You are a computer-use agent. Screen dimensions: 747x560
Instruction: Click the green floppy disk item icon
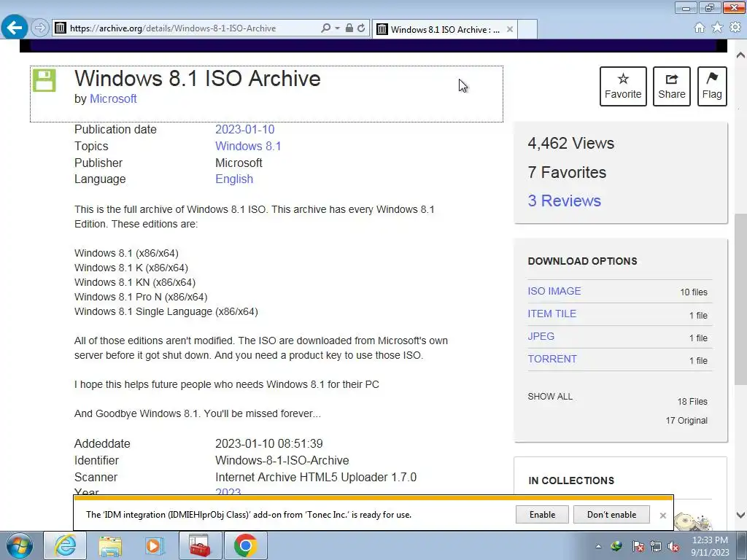(x=44, y=80)
